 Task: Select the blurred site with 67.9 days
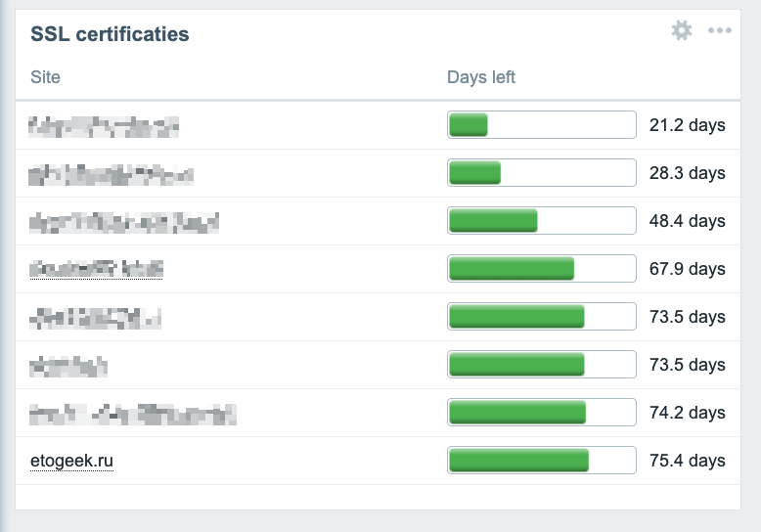(x=96, y=269)
